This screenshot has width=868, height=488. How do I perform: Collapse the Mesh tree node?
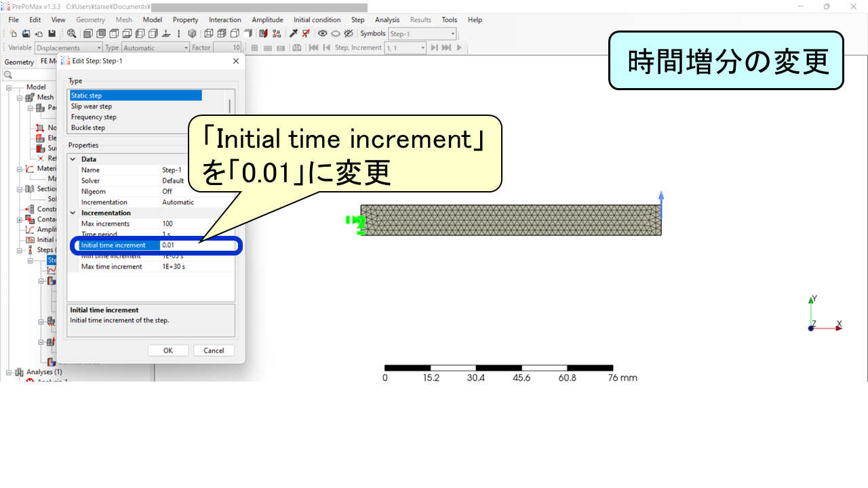20,97
